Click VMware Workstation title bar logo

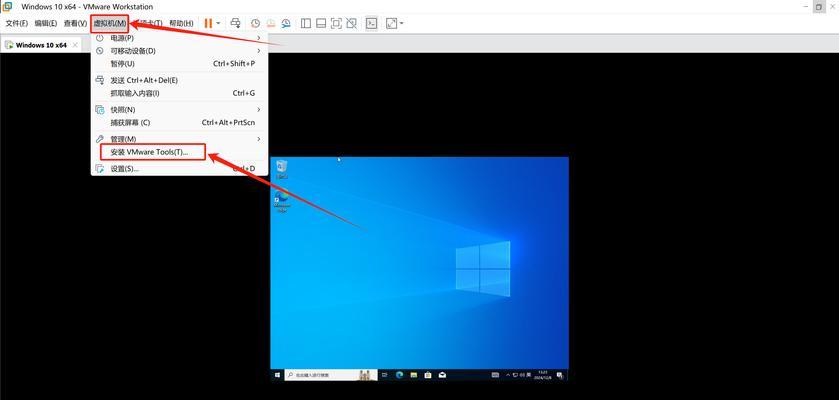[x=7, y=7]
